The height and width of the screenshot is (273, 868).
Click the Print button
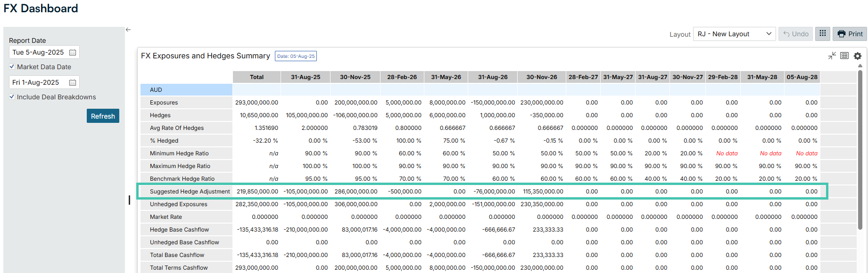point(850,34)
